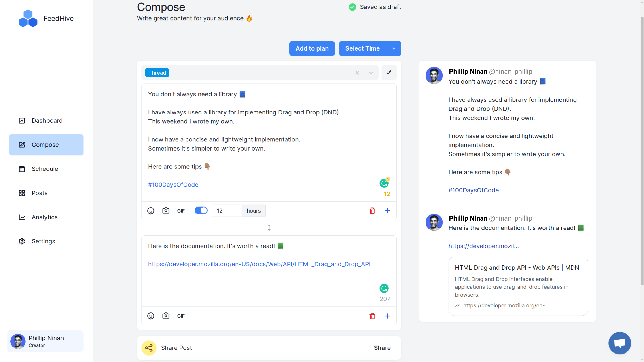Add a GIF to the second post
This screenshot has height=362, width=644.
[x=181, y=316]
